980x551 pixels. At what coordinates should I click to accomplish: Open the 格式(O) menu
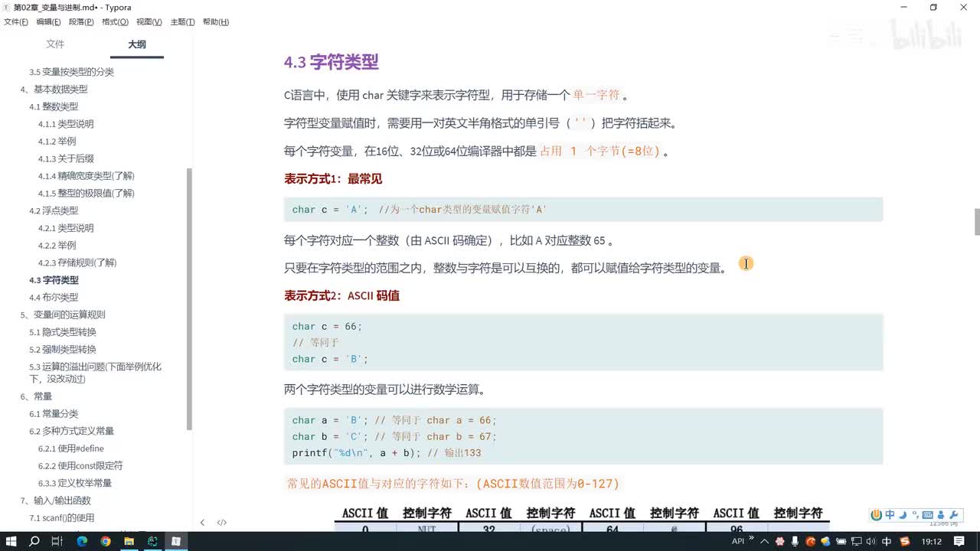[x=115, y=22]
